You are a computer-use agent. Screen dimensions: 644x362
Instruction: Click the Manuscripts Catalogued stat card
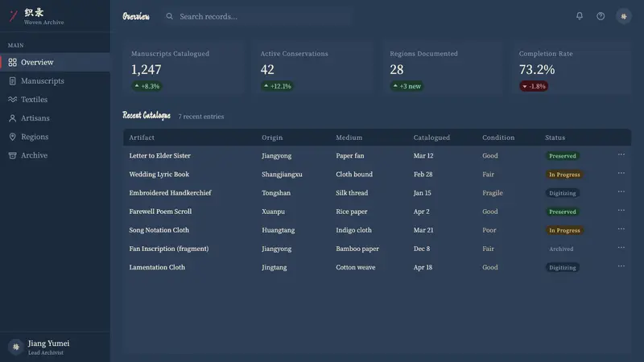184,68
